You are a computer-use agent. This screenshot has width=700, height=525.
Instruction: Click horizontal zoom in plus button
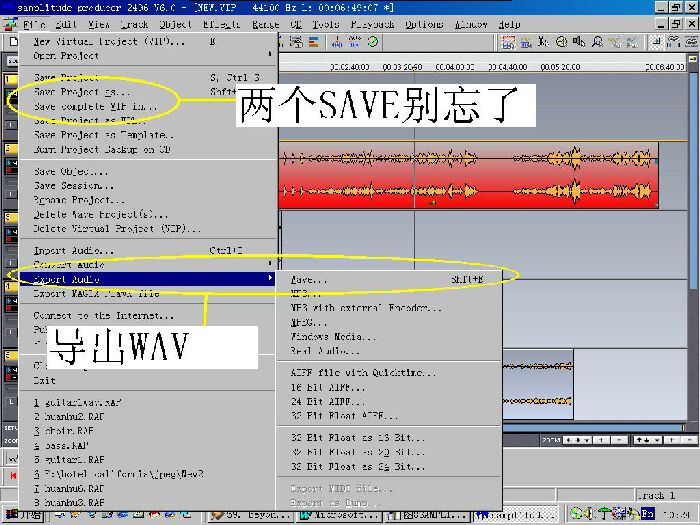601,440
